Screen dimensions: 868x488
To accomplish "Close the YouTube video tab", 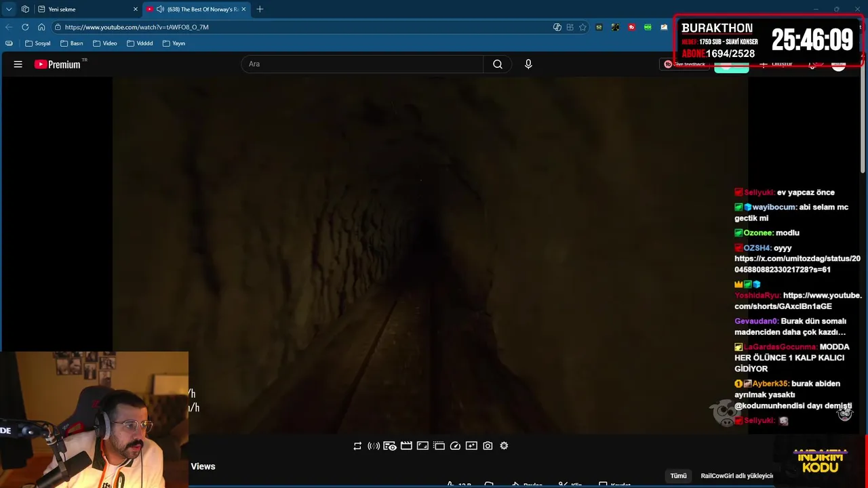I will coord(243,9).
